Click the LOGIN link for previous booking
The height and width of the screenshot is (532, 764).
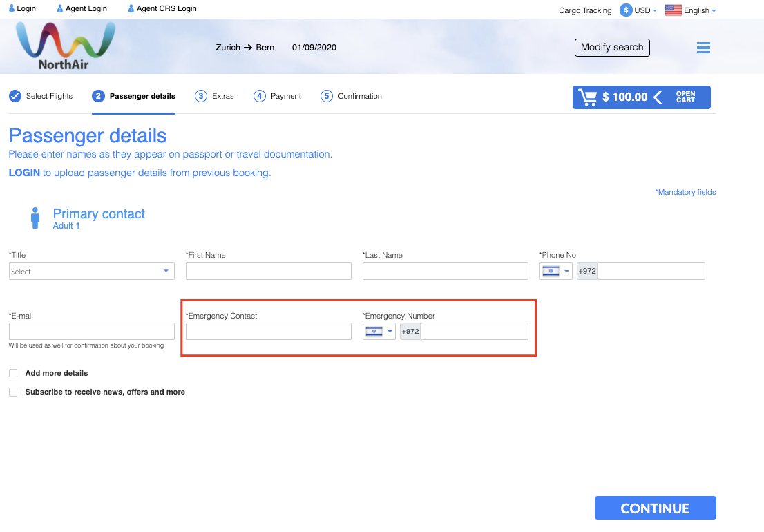[24, 173]
